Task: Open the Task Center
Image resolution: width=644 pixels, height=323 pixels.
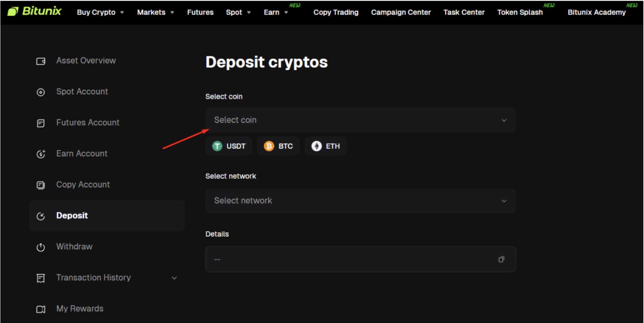Action: click(463, 12)
